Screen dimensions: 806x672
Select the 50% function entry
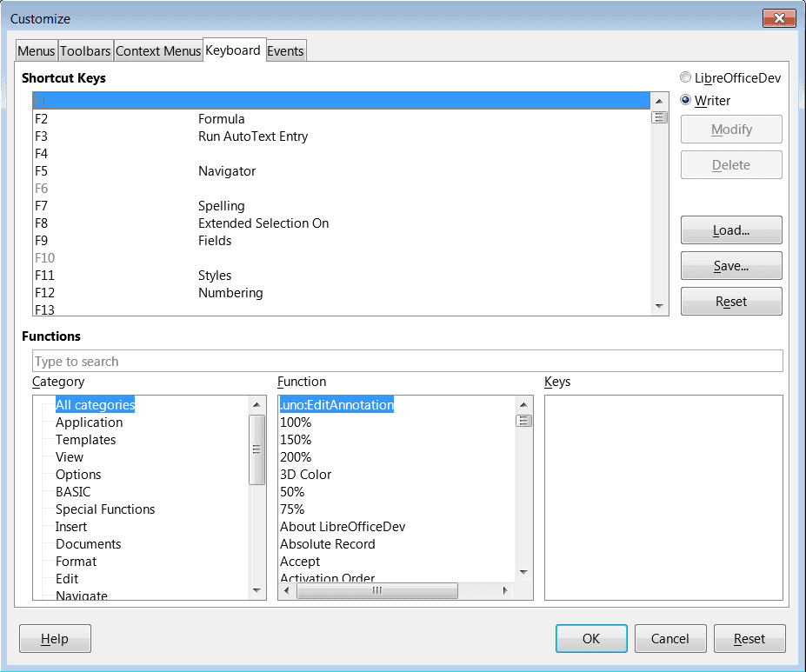coord(292,492)
